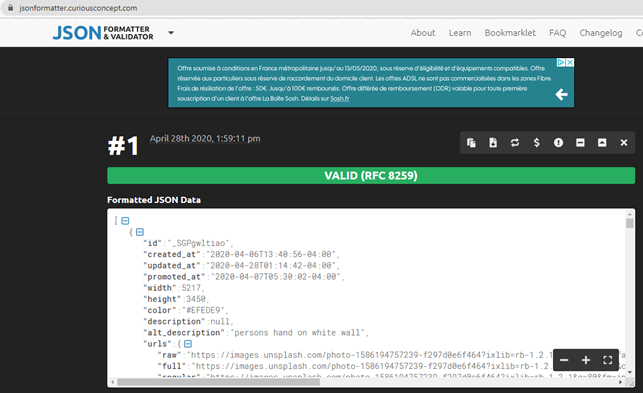The image size is (643, 393).
Task: Click the ad back arrow
Action: tap(561, 95)
